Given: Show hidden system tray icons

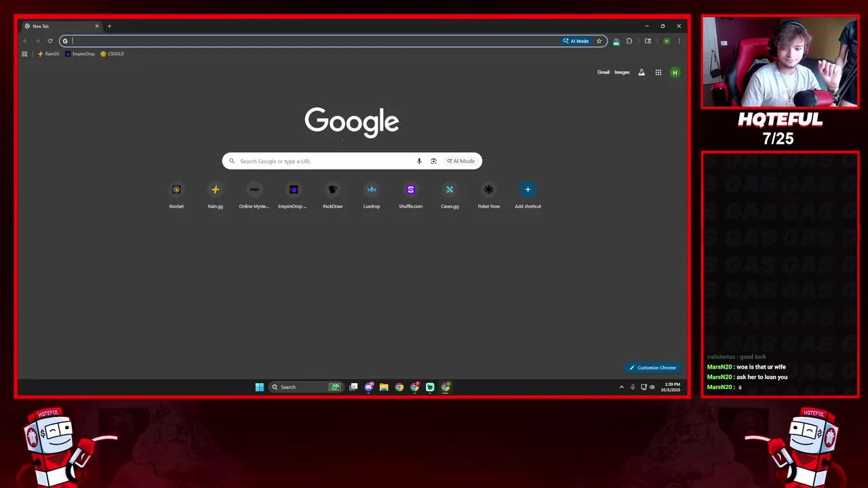Looking at the screenshot, I should coord(621,387).
